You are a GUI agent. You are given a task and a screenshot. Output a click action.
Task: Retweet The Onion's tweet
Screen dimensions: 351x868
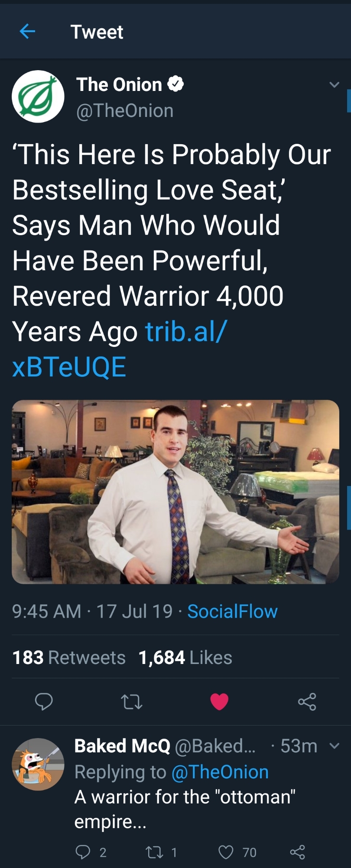tap(132, 702)
